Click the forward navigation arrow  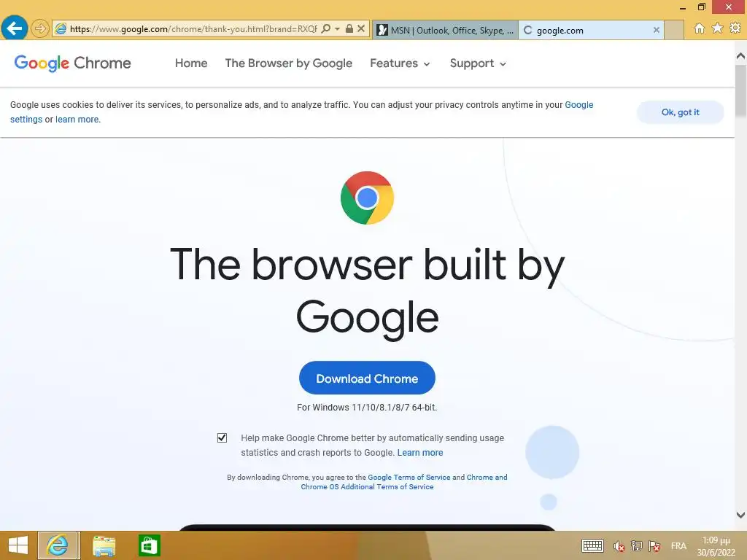(40, 29)
